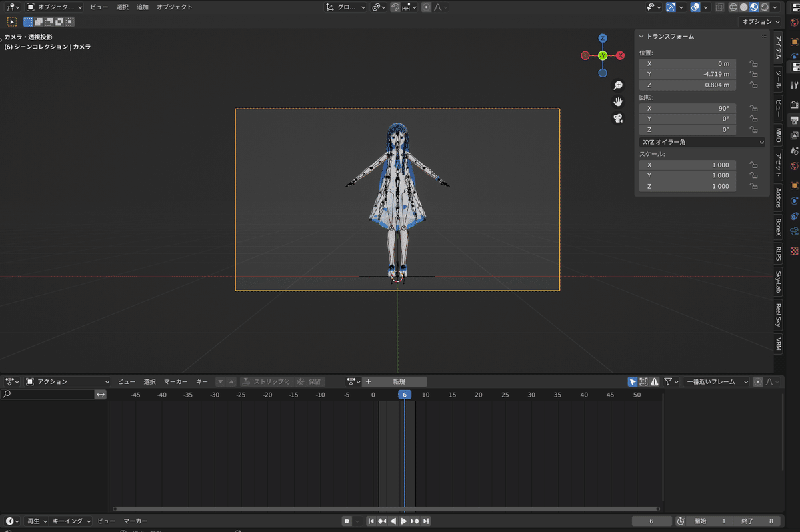Click the green -Y axis on the gizmo
The width and height of the screenshot is (800, 532).
pos(603,56)
